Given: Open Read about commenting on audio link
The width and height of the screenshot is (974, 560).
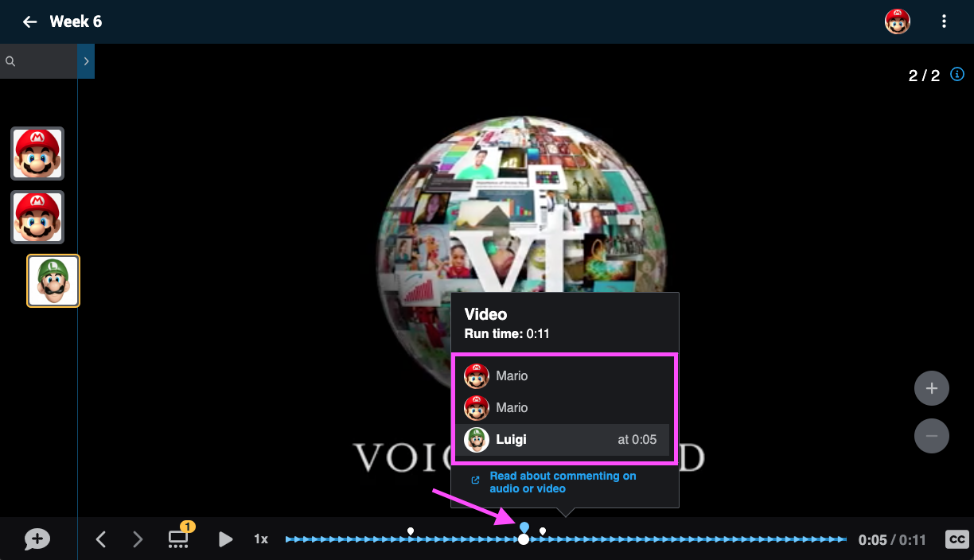Looking at the screenshot, I should 562,482.
